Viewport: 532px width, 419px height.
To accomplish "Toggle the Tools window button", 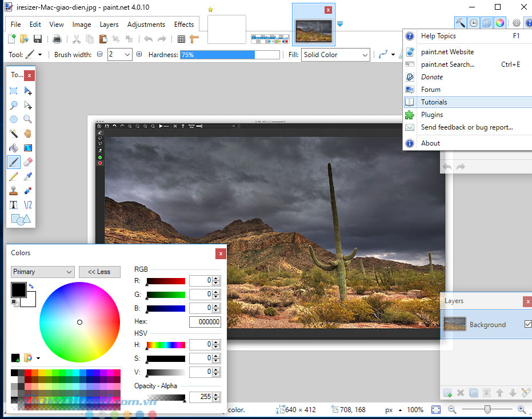I will (461, 23).
